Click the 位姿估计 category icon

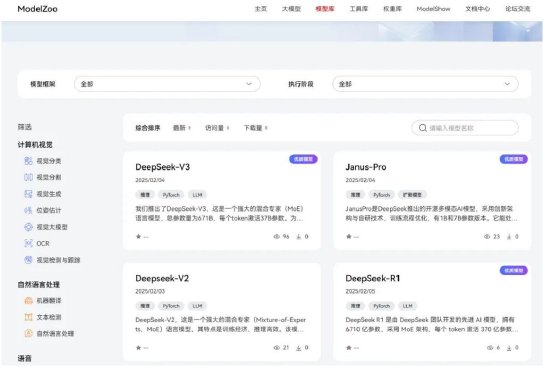click(x=28, y=210)
